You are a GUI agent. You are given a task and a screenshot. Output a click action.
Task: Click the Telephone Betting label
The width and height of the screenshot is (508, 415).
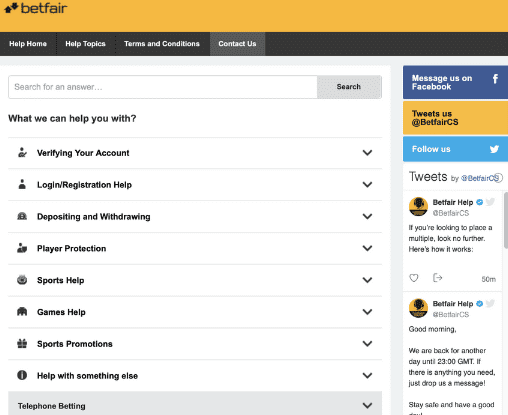point(52,406)
